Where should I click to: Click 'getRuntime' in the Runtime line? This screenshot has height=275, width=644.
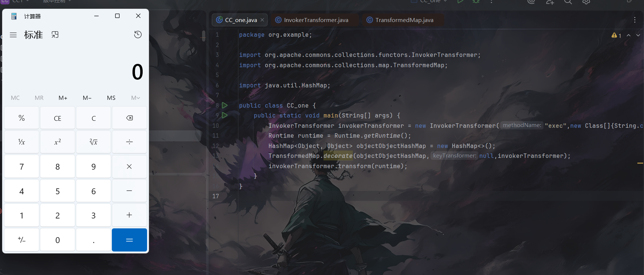pos(382,136)
